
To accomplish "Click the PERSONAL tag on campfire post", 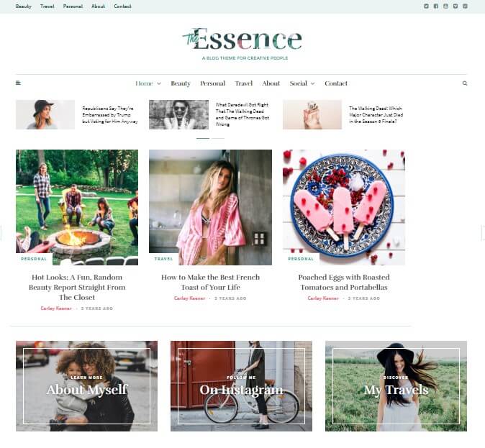I will tap(34, 259).
